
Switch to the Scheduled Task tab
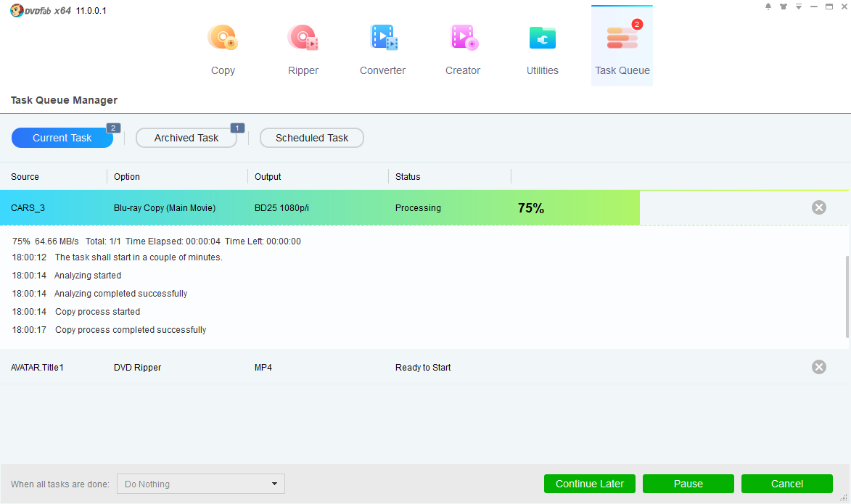(x=312, y=138)
